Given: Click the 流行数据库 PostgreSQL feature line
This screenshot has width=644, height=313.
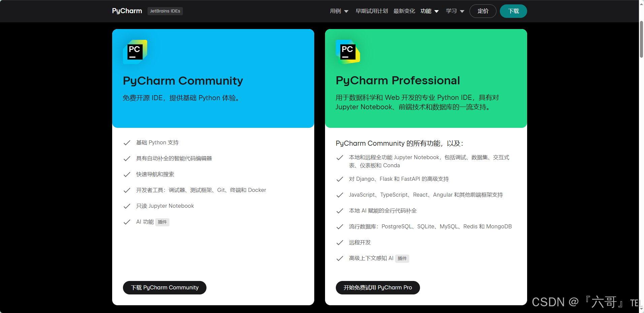Looking at the screenshot, I should coord(430,227).
